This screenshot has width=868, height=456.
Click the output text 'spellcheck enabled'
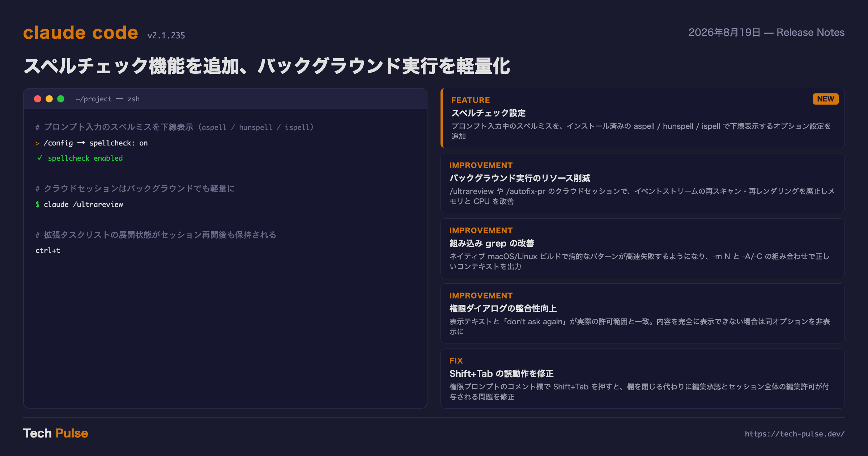pyautogui.click(x=85, y=158)
